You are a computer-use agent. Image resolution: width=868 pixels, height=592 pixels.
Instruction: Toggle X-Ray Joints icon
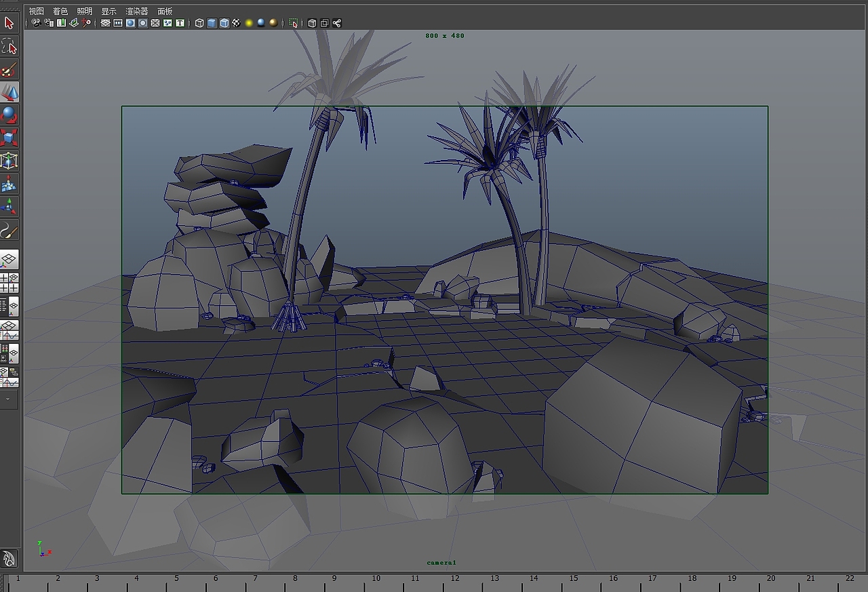tap(337, 23)
